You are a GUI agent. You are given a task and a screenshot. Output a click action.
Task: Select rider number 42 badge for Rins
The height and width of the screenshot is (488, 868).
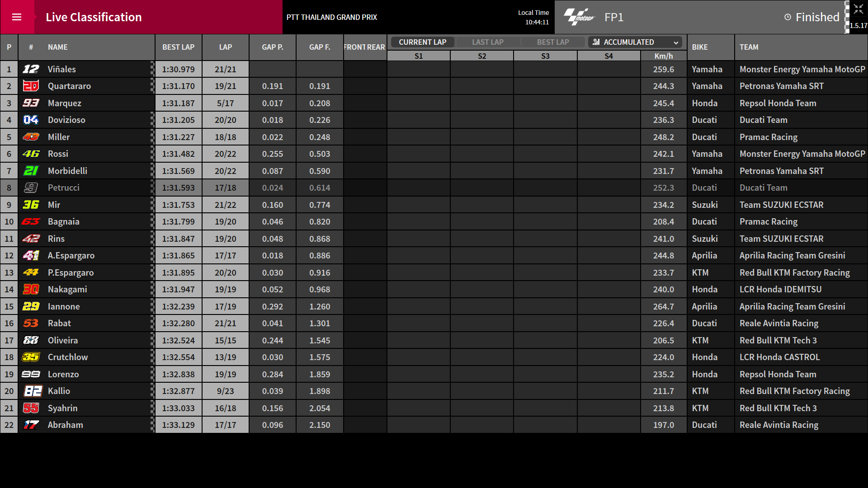click(x=31, y=239)
